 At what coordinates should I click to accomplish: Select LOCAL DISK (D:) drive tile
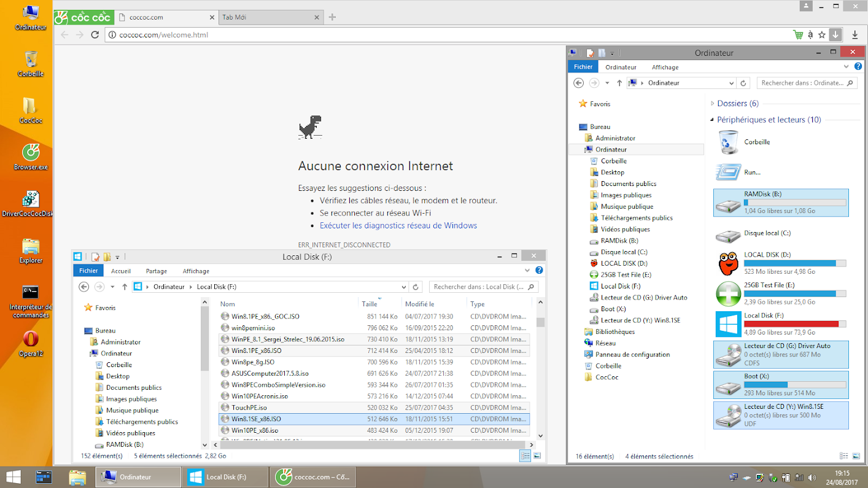pos(781,263)
